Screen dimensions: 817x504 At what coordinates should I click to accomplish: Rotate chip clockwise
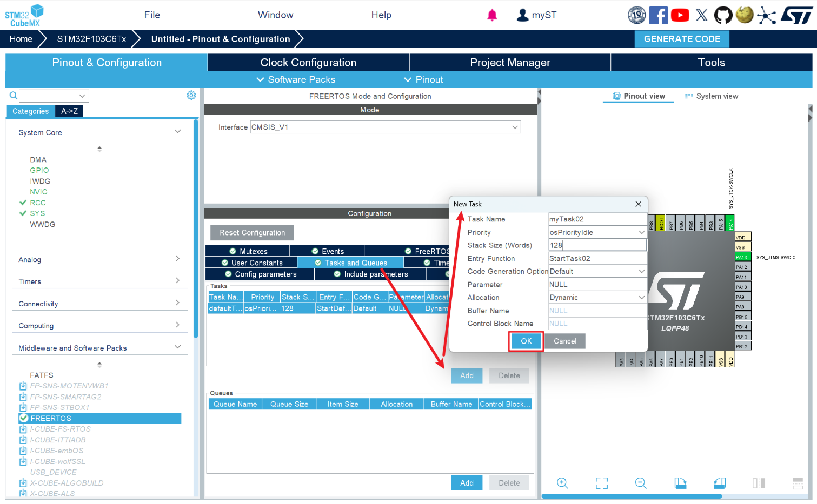point(680,483)
